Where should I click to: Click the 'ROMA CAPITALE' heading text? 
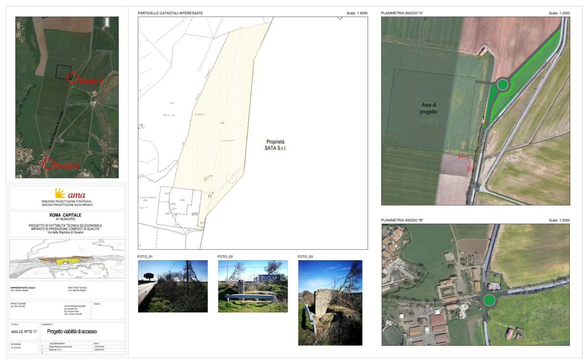65,215
